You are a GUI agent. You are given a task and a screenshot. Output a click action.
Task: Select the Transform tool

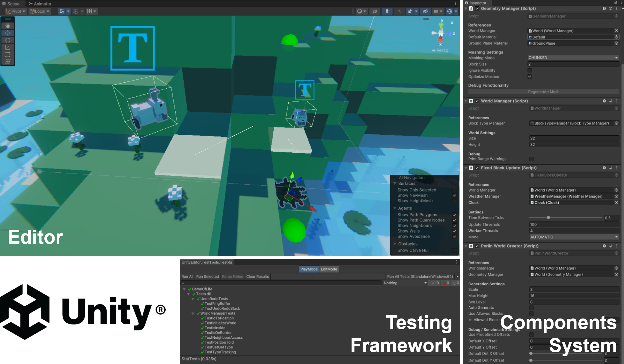8,62
